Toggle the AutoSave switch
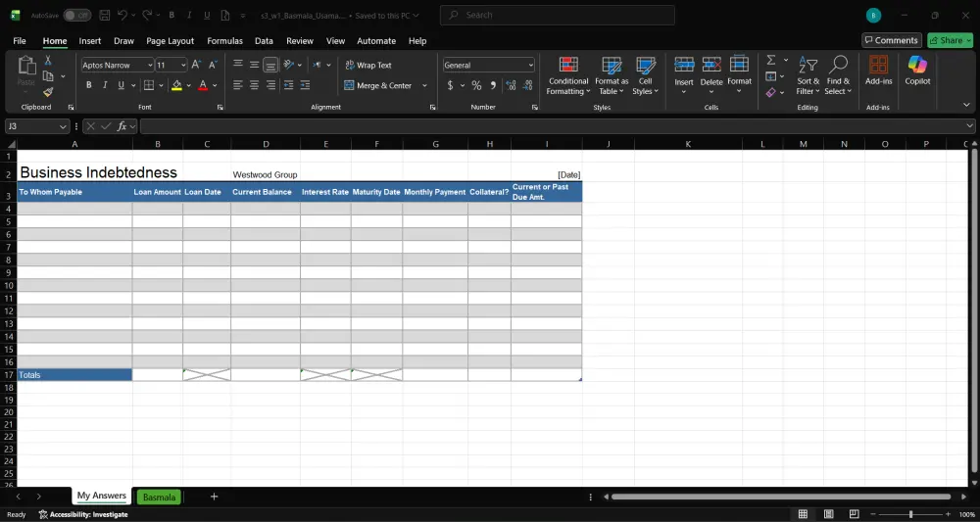 tap(76, 16)
